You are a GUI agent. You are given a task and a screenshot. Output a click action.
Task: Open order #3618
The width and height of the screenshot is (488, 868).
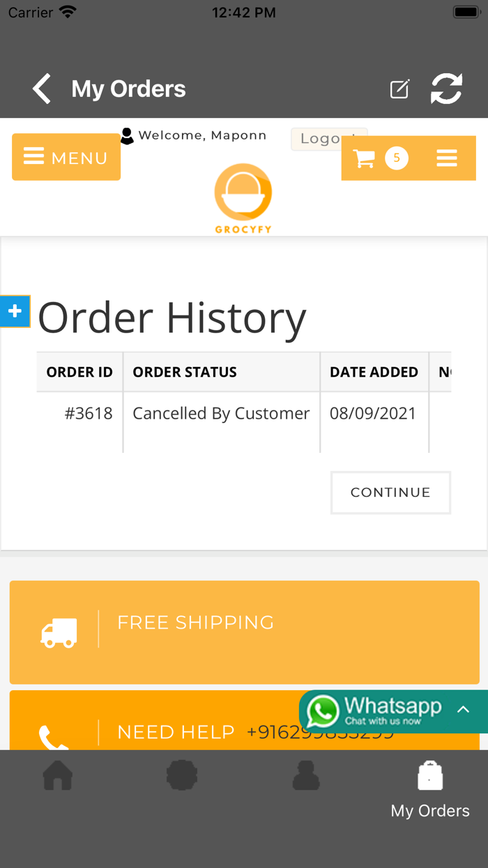pyautogui.click(x=89, y=414)
